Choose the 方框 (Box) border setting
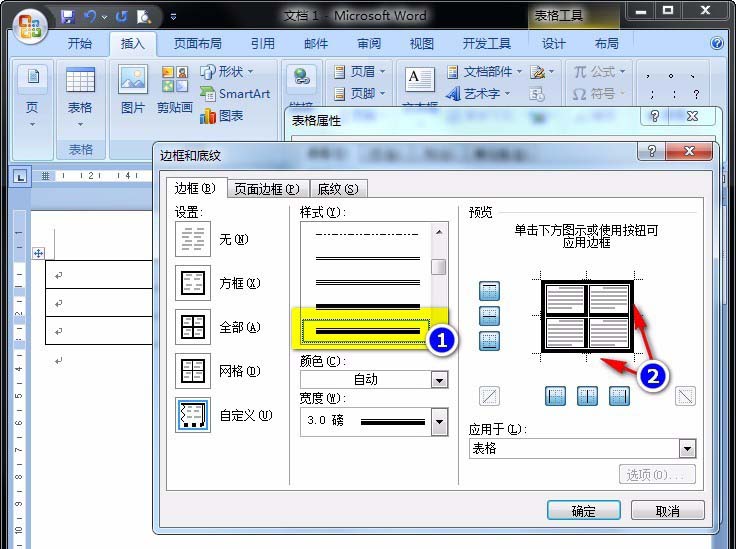The width and height of the screenshot is (736, 549). pos(192,284)
